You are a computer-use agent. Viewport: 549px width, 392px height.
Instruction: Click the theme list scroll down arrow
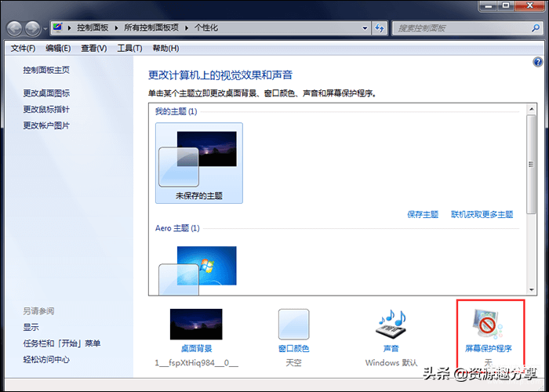click(x=532, y=289)
